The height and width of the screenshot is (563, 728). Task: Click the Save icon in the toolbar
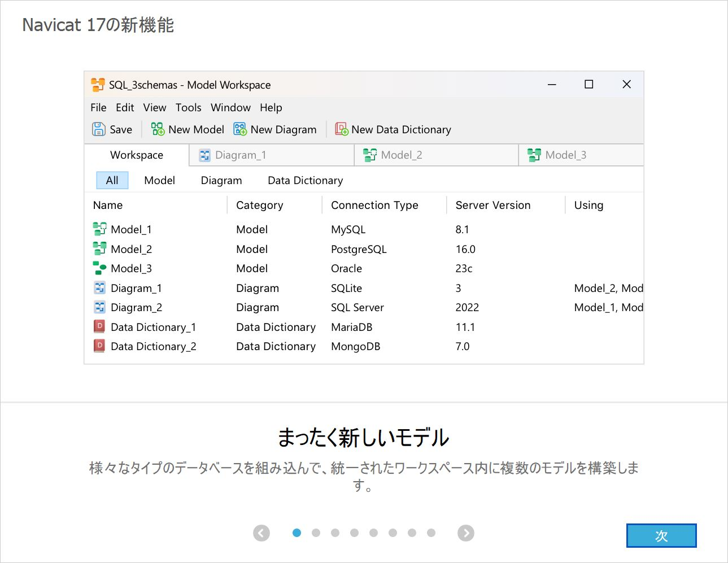coord(98,129)
